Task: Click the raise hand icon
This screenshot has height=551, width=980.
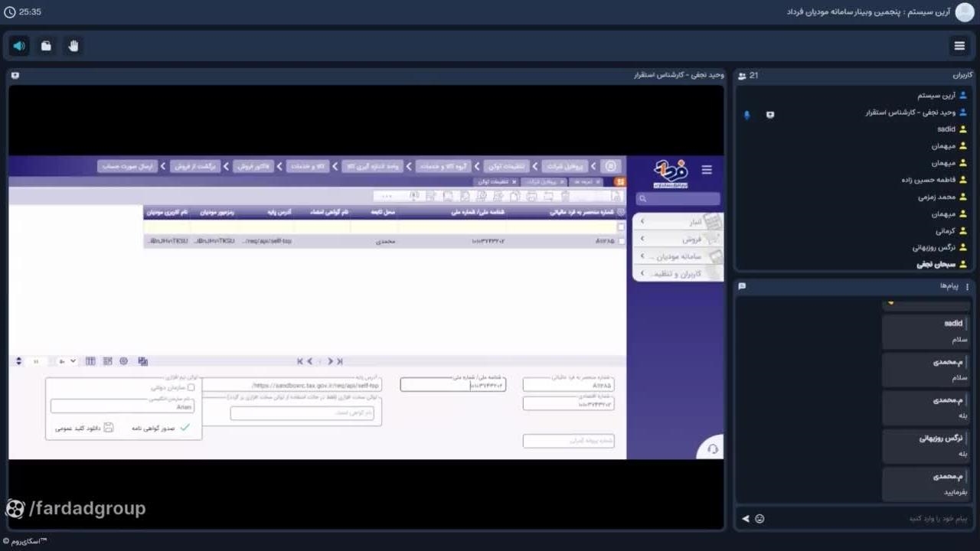Action: [73, 46]
